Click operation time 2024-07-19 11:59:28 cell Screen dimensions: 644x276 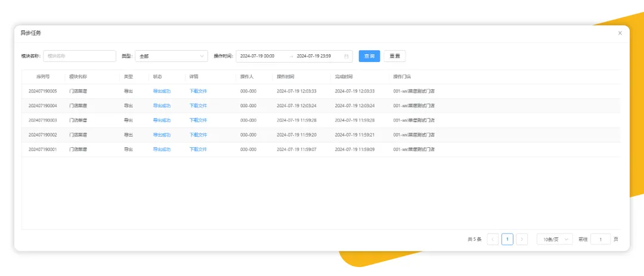point(296,120)
